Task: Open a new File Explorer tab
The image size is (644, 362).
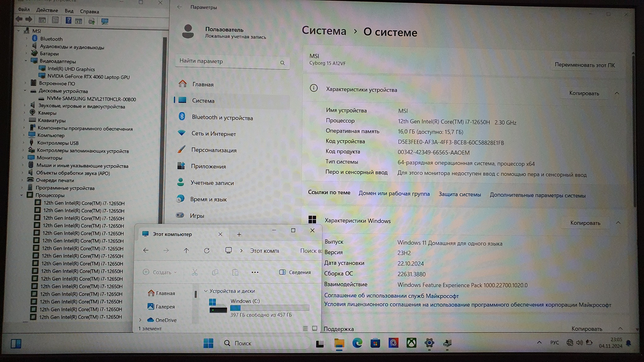Action: (239, 234)
